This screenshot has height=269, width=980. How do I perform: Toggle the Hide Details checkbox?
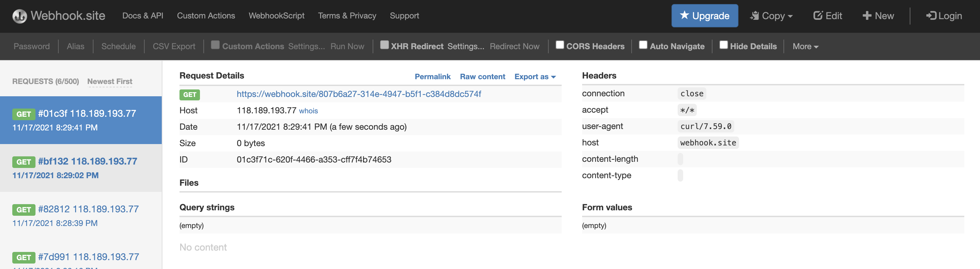click(724, 45)
